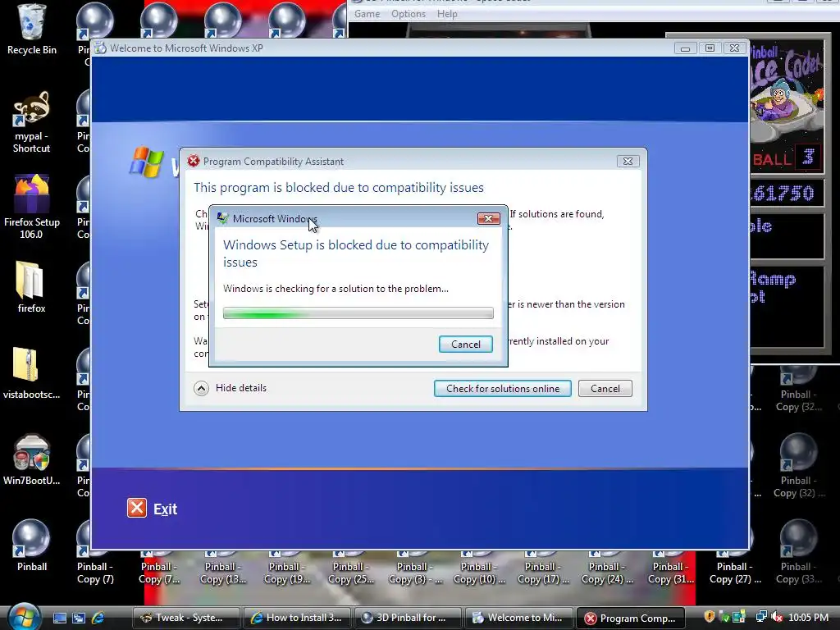Click the solution-checking progress bar
The height and width of the screenshot is (630, 840).
point(358,313)
